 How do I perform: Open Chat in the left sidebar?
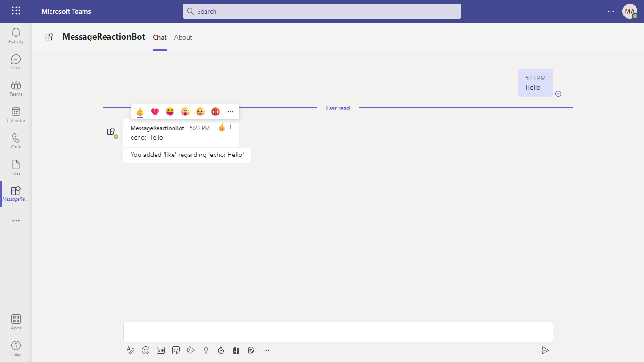pos(16,62)
